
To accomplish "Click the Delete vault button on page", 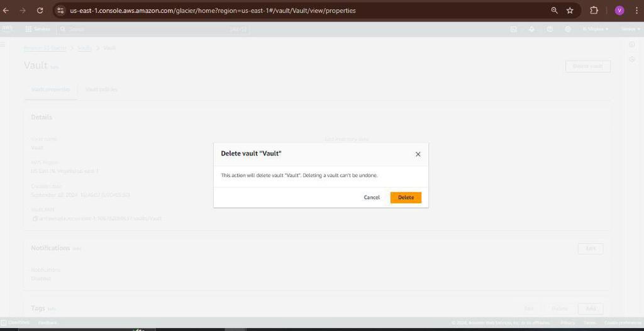I will pyautogui.click(x=588, y=67).
